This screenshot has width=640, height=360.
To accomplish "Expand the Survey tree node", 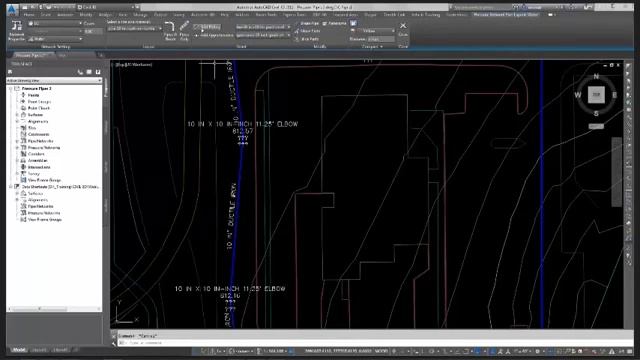I will [x=18, y=173].
